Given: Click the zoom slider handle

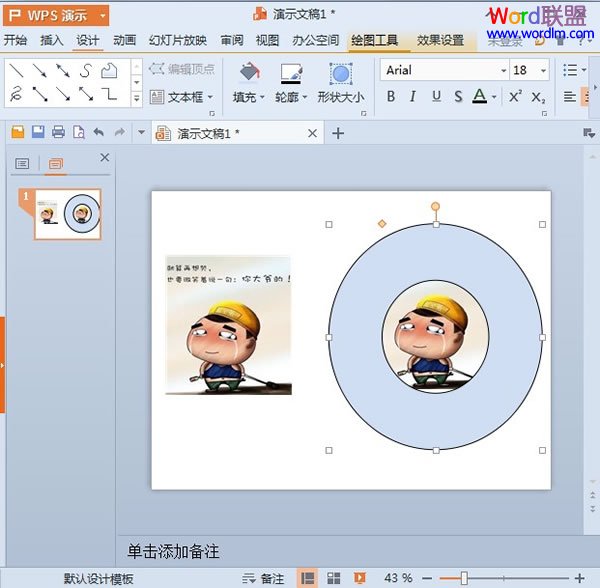Looking at the screenshot, I should coord(464,578).
